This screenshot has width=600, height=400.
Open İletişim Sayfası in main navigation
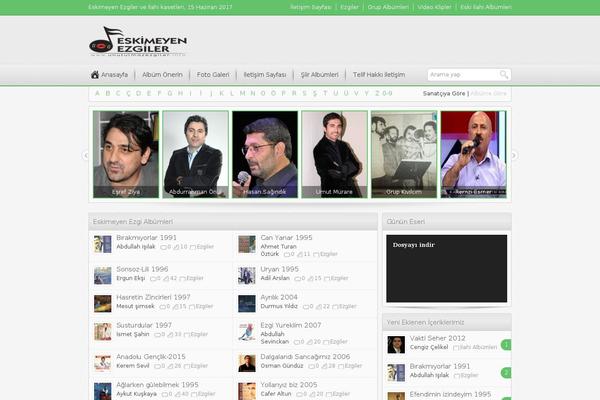point(265,75)
